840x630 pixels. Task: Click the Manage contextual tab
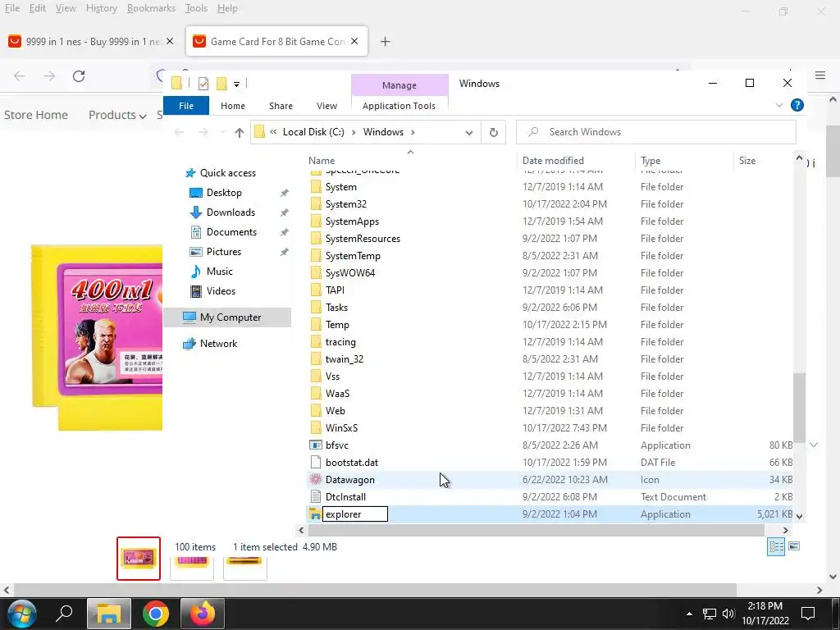[x=399, y=85]
